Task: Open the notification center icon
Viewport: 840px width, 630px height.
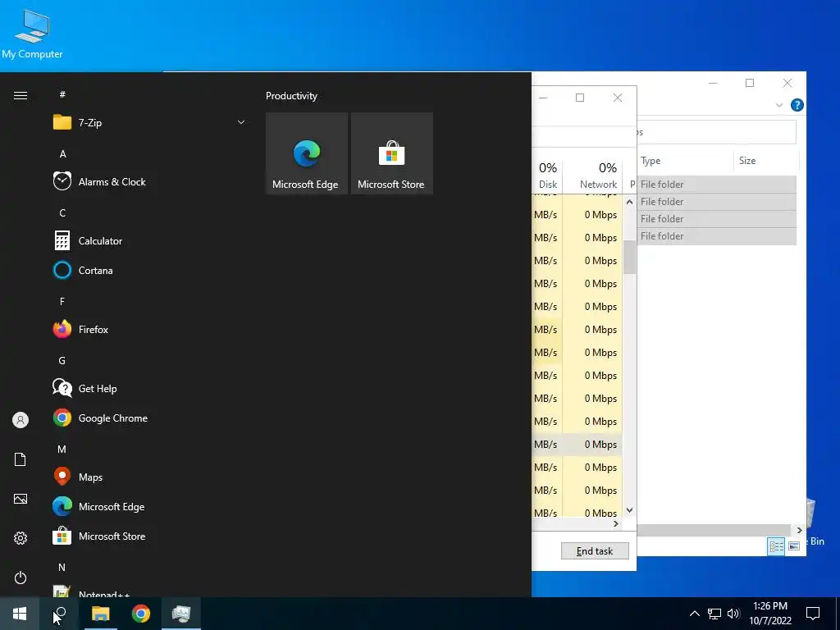Action: 813,614
